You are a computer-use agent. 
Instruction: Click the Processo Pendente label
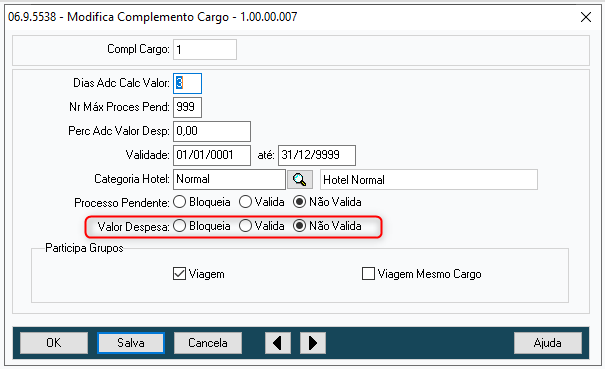point(122,203)
